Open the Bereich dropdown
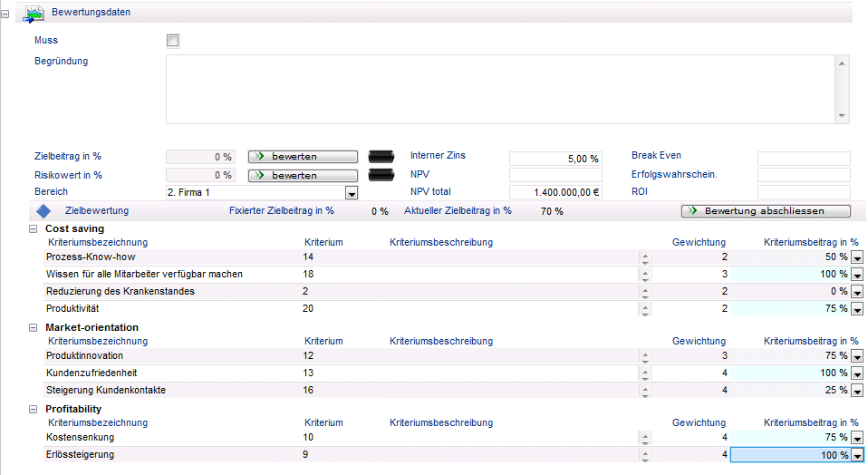The height and width of the screenshot is (475, 868). coord(352,193)
